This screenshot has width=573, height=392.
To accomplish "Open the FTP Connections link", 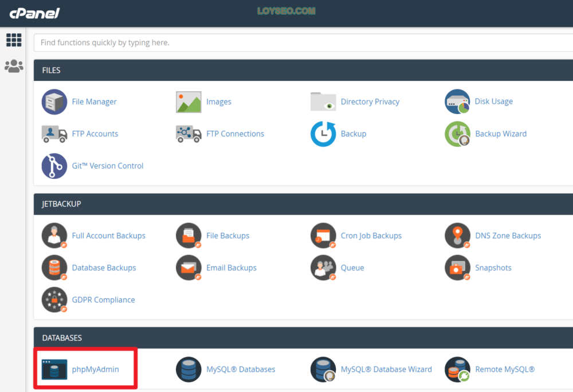I will tap(235, 134).
